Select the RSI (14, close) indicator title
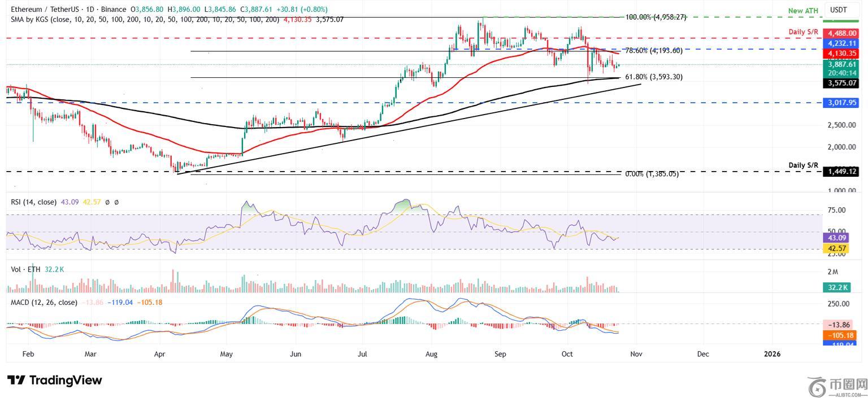The image size is (868, 398). click(32, 202)
